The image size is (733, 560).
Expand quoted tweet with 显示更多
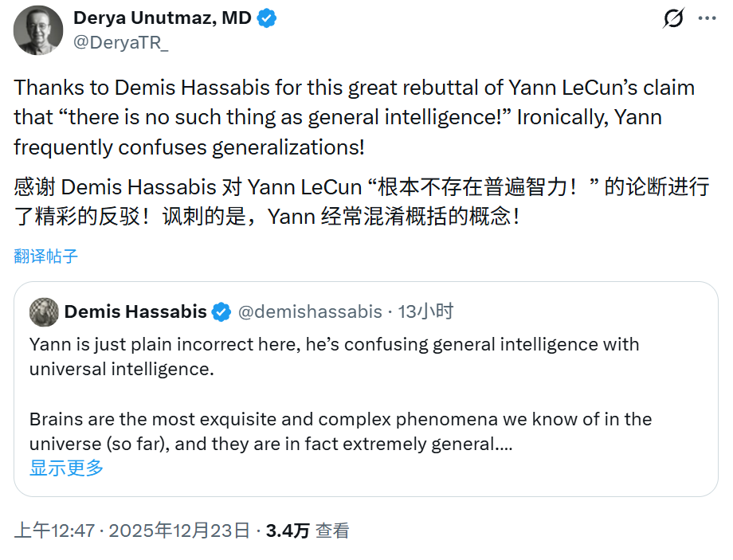[65, 469]
